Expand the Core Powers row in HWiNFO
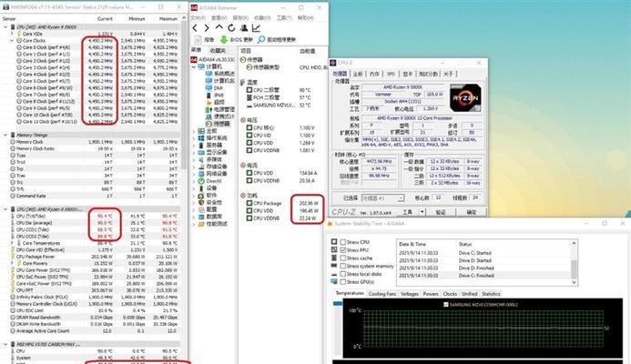The height and width of the screenshot is (364, 631). click(12, 264)
